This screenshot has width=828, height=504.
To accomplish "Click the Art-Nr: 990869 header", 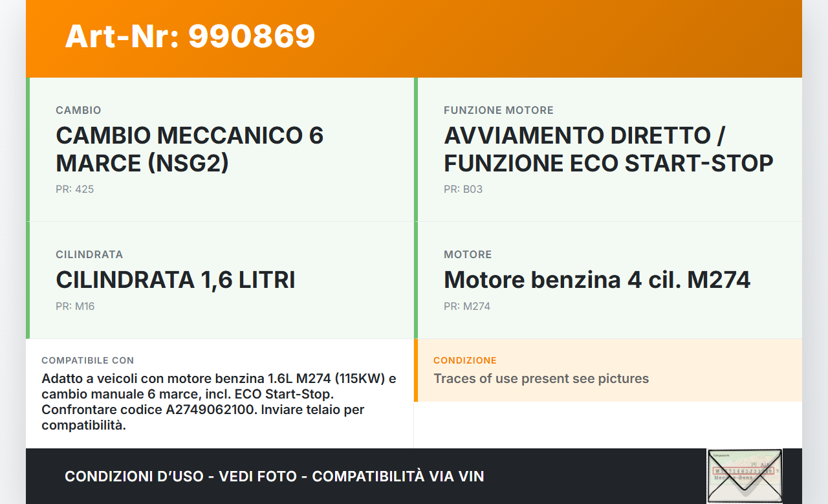I will [x=190, y=36].
